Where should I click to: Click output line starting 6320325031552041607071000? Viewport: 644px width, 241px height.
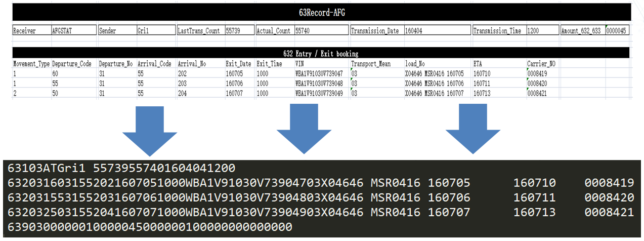click(321, 213)
